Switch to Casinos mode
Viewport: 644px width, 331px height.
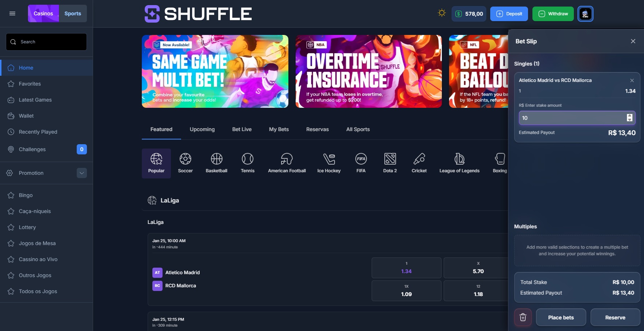click(43, 13)
